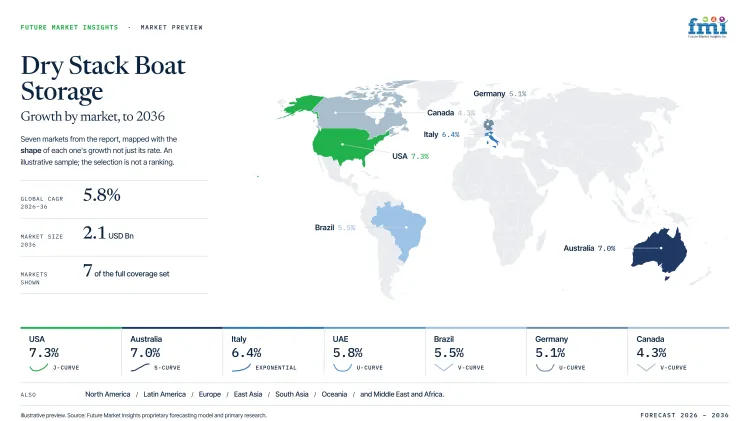Click the Forecast 2026 - 2036 footer
Image resolution: width=750 pixels, height=421 pixels.
(x=684, y=415)
